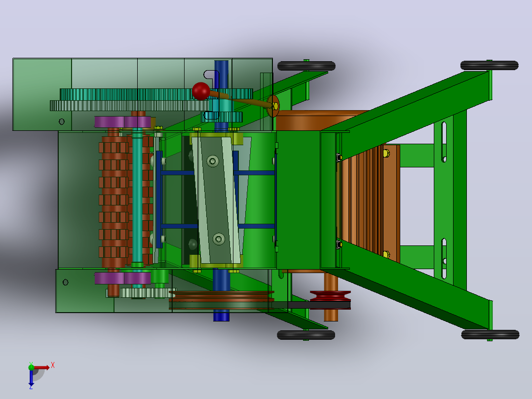Click the red X axis arrow of the triad
Image resolution: width=532 pixels, height=399 pixels.
(x=42, y=367)
